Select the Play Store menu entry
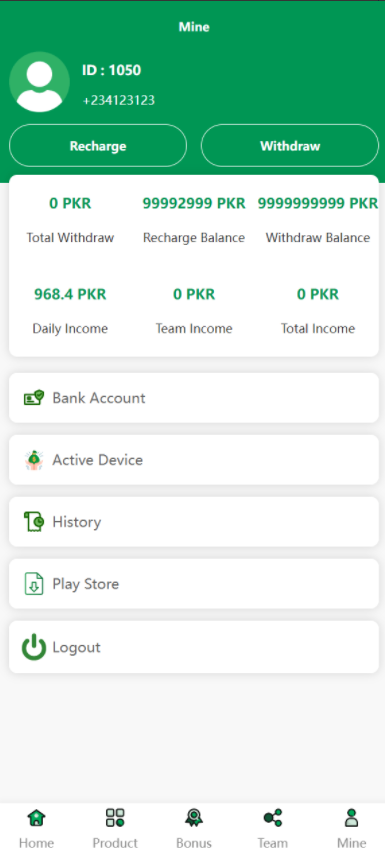This screenshot has width=385, height=848. point(194,584)
